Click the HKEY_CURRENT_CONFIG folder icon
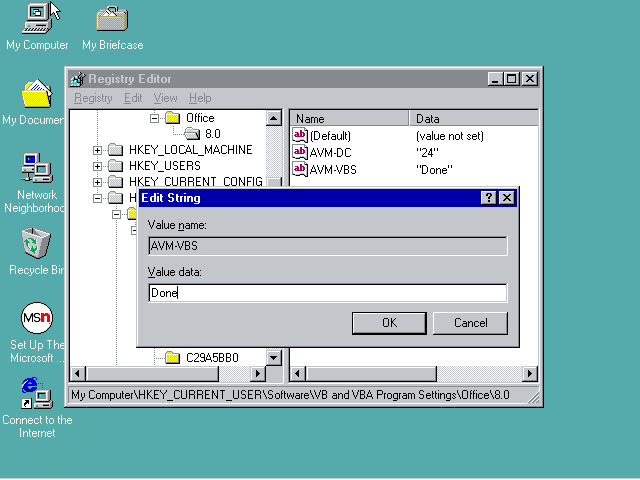 click(x=116, y=181)
